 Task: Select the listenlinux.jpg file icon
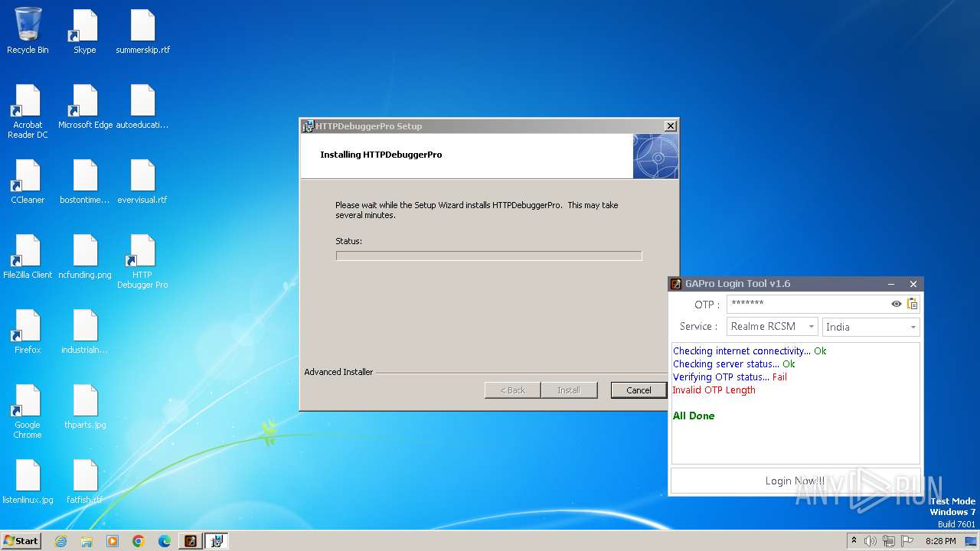point(28,481)
